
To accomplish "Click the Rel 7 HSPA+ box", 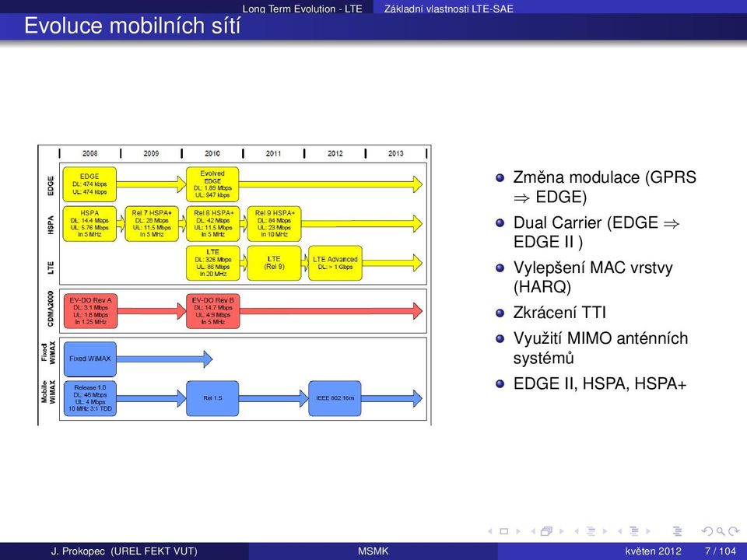I will pyautogui.click(x=152, y=224).
